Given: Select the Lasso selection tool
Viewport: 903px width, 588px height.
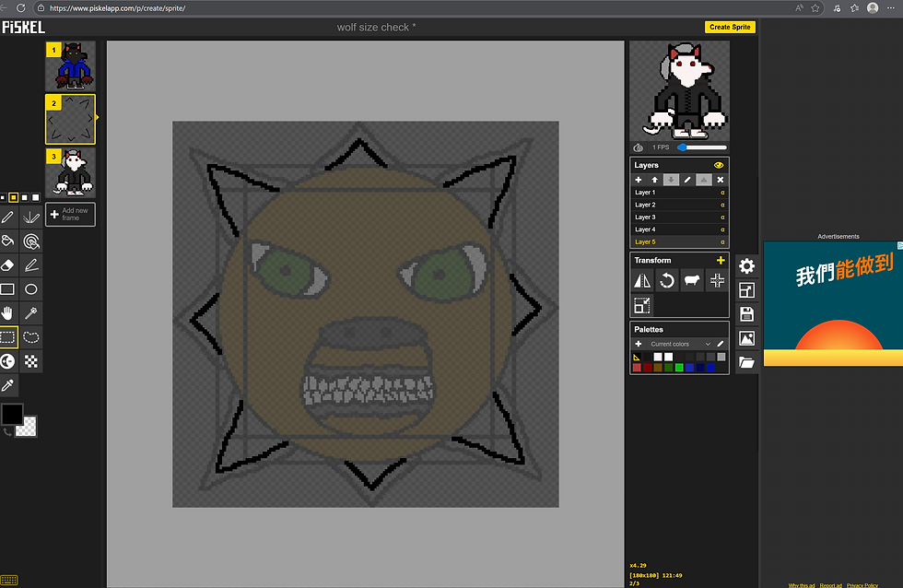Looking at the screenshot, I should coord(31,337).
